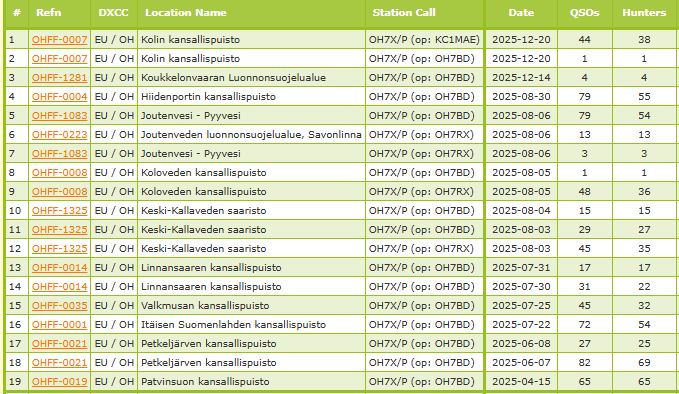Screen dimensions: 679x394
Task: Open OHFF-0014 link in row 13
Action: (60, 268)
